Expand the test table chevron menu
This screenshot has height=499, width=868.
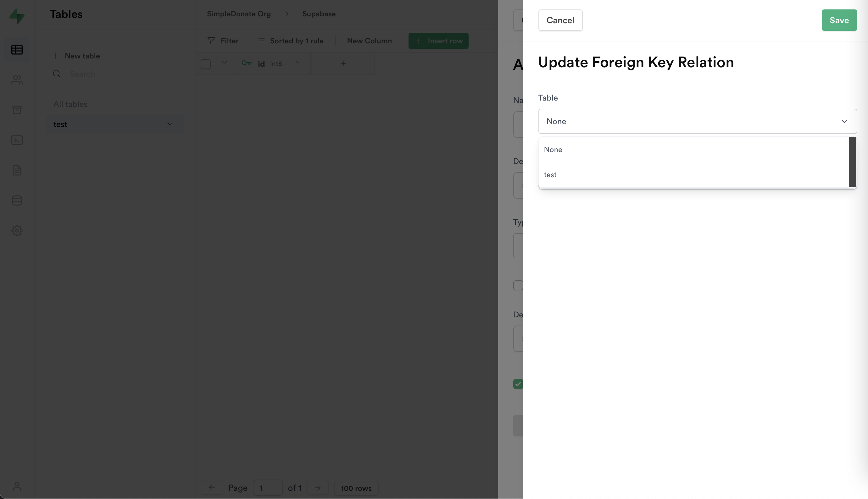(170, 124)
